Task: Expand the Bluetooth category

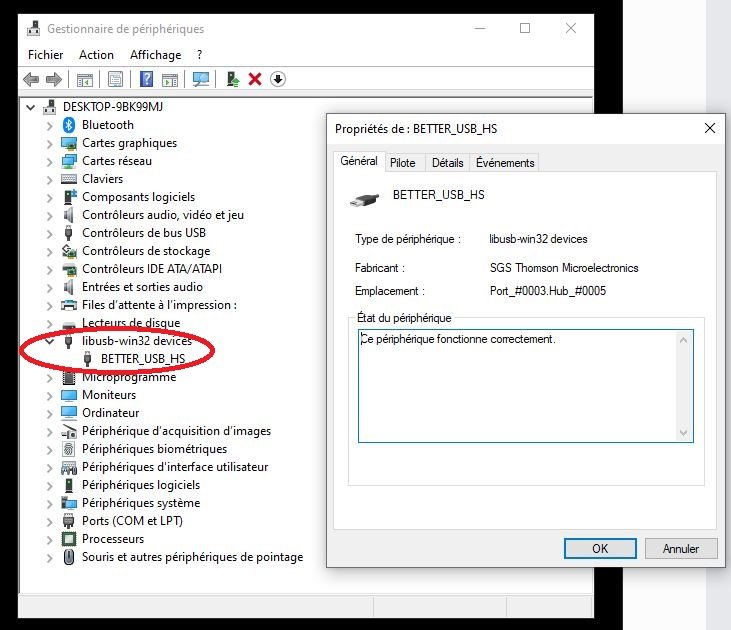Action: (49, 125)
